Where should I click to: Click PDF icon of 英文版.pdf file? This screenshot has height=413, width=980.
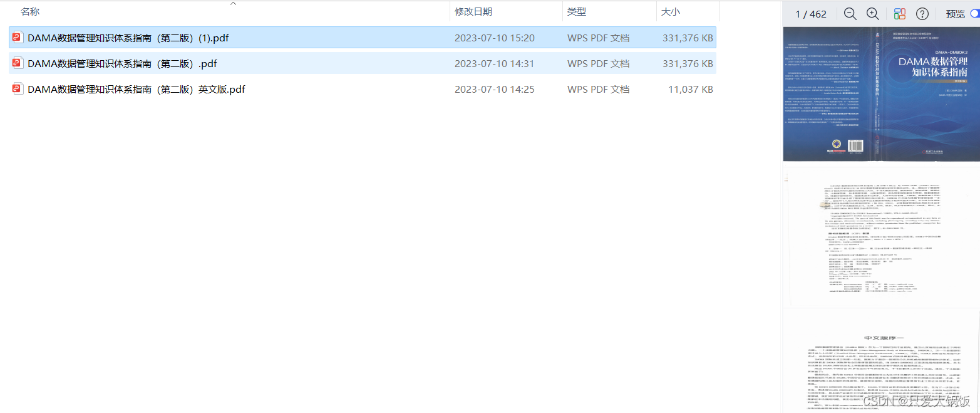pos(18,89)
